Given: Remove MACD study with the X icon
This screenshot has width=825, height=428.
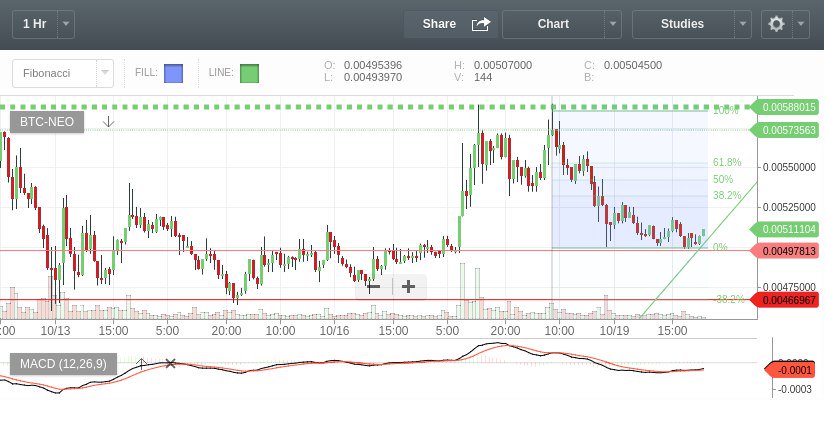Looking at the screenshot, I should (x=170, y=363).
